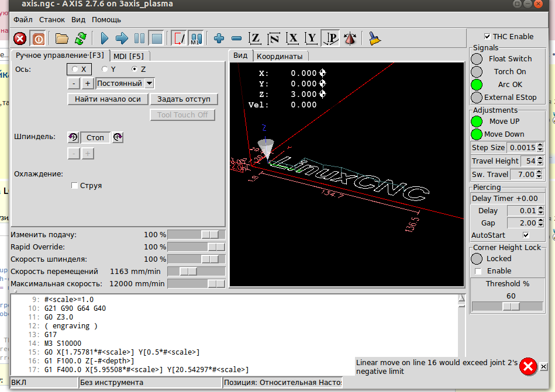Select the Вид preview tab
The image size is (555, 392).
pyautogui.click(x=240, y=55)
